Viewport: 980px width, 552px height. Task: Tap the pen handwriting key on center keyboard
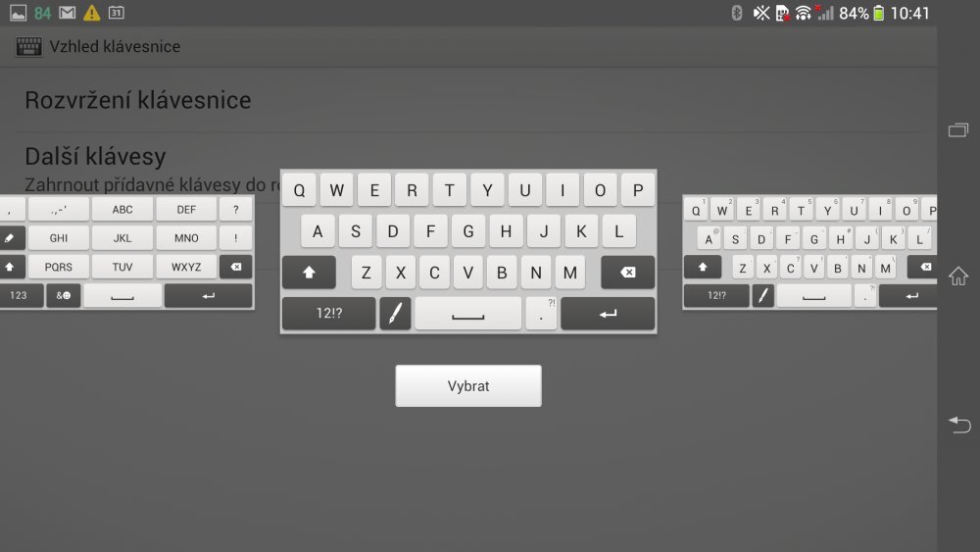tap(395, 314)
